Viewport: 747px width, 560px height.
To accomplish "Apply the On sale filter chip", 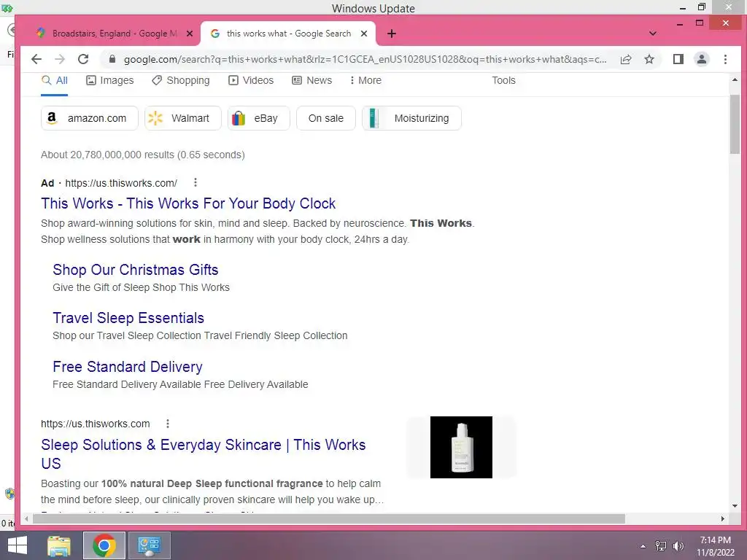I will pos(326,118).
